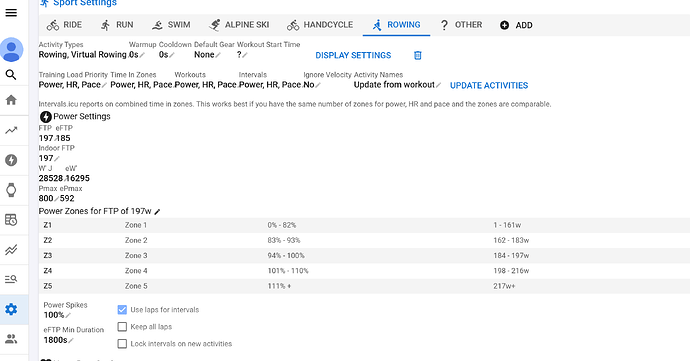Open the hamburger menu
This screenshot has width=690, height=361.
click(11, 12)
